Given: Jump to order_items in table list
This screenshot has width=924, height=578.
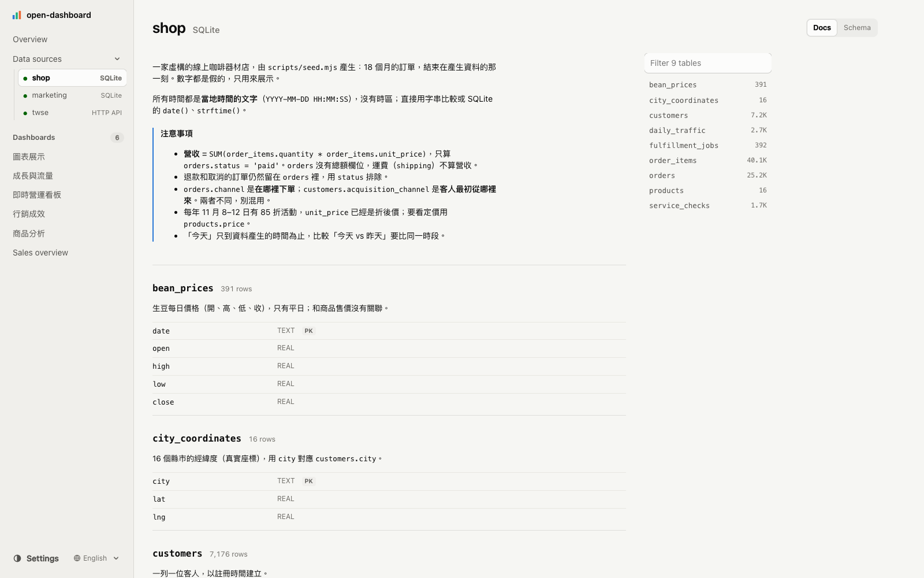Looking at the screenshot, I should 707,160.
